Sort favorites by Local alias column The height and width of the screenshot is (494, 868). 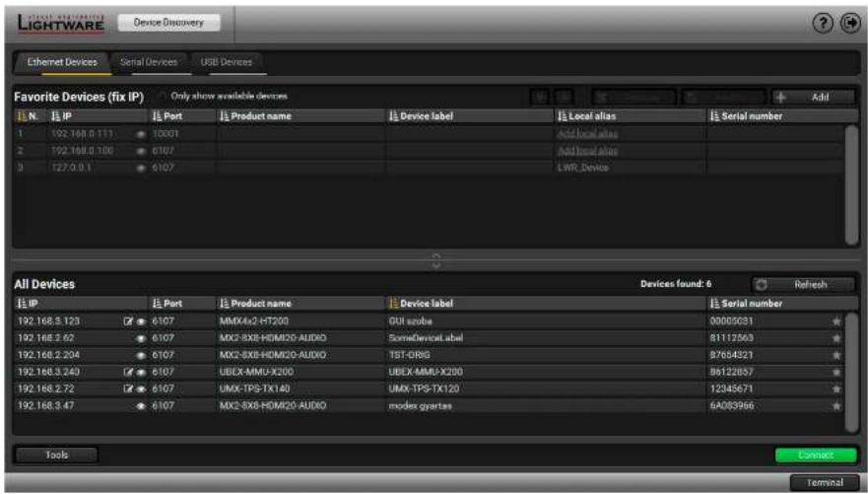pyautogui.click(x=587, y=116)
